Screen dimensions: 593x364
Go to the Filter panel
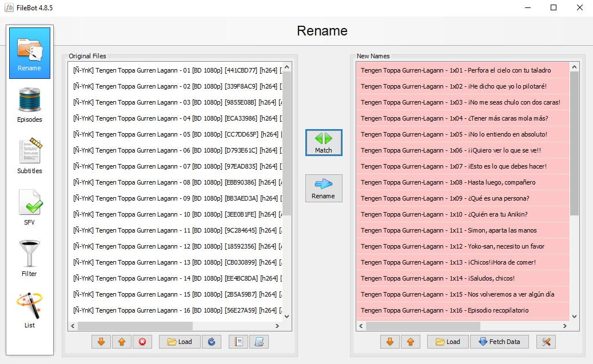coord(30,259)
